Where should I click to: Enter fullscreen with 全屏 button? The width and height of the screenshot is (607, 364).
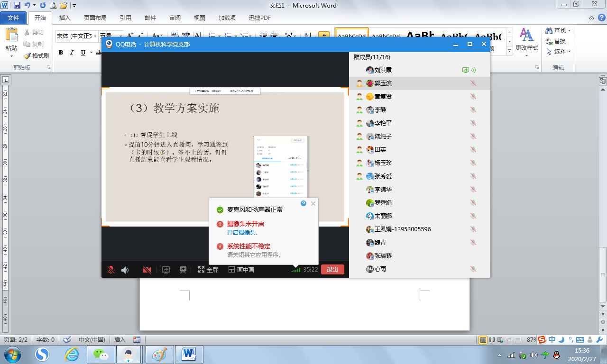coord(208,270)
